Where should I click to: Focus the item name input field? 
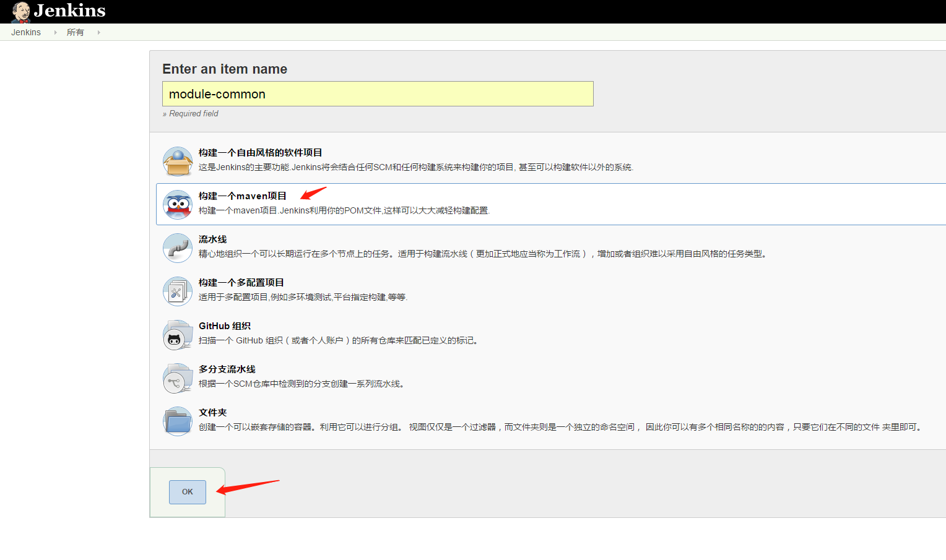pos(378,94)
